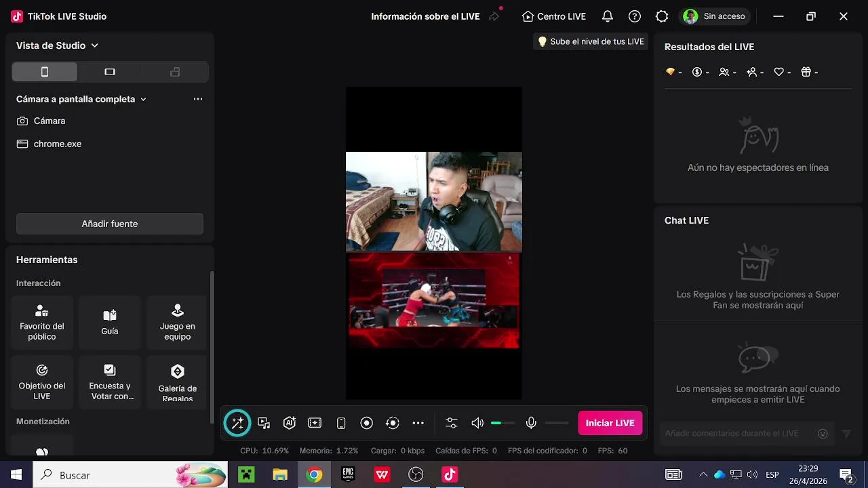Open the audio mixer settings icon
Image resolution: width=868 pixels, height=488 pixels.
(x=452, y=423)
